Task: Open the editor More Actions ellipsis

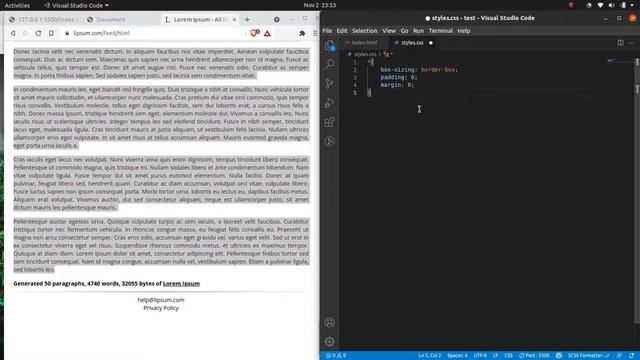Action: pos(631,42)
